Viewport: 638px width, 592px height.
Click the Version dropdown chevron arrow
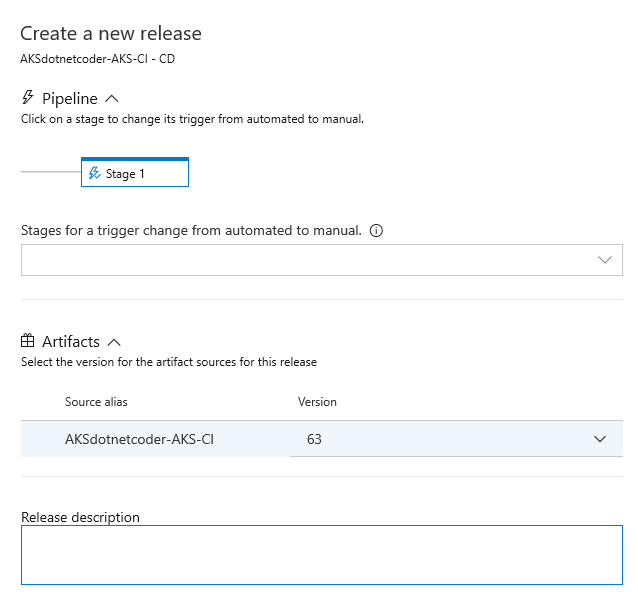coord(600,439)
